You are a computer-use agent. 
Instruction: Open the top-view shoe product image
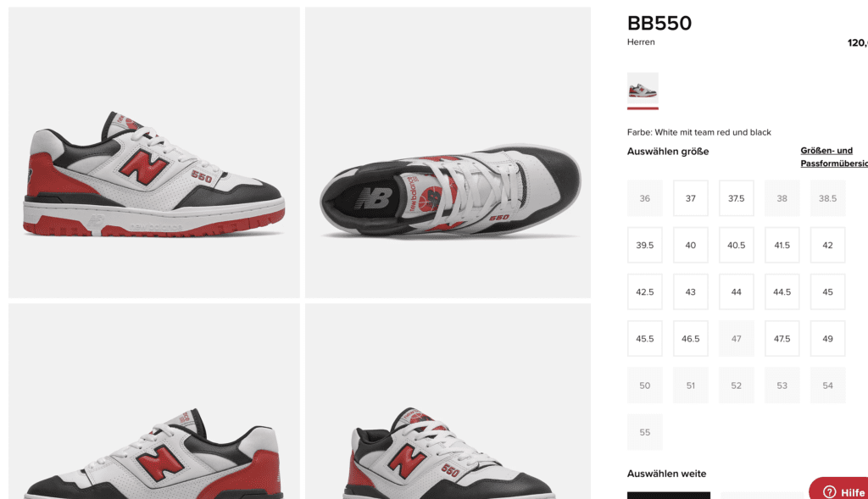(448, 152)
